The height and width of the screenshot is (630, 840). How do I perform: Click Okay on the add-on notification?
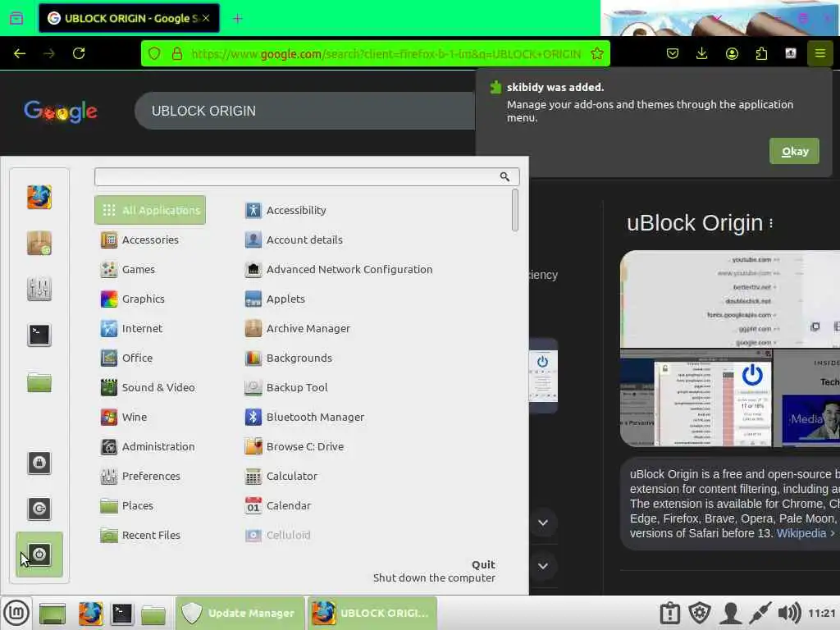click(794, 151)
